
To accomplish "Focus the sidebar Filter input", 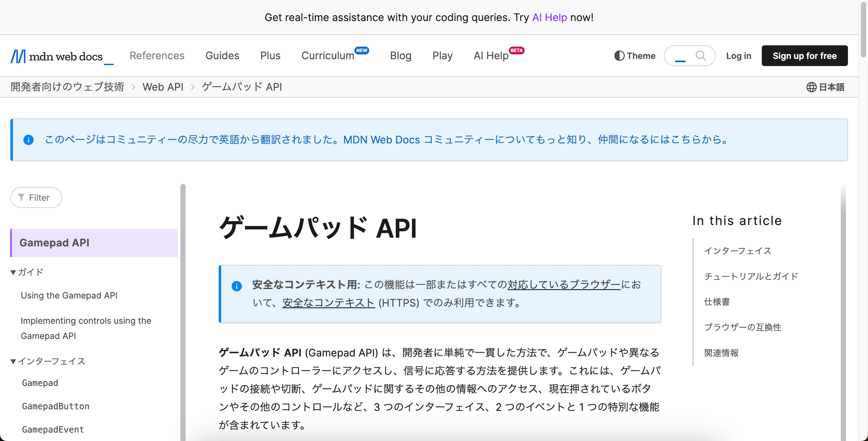I will click(36, 198).
